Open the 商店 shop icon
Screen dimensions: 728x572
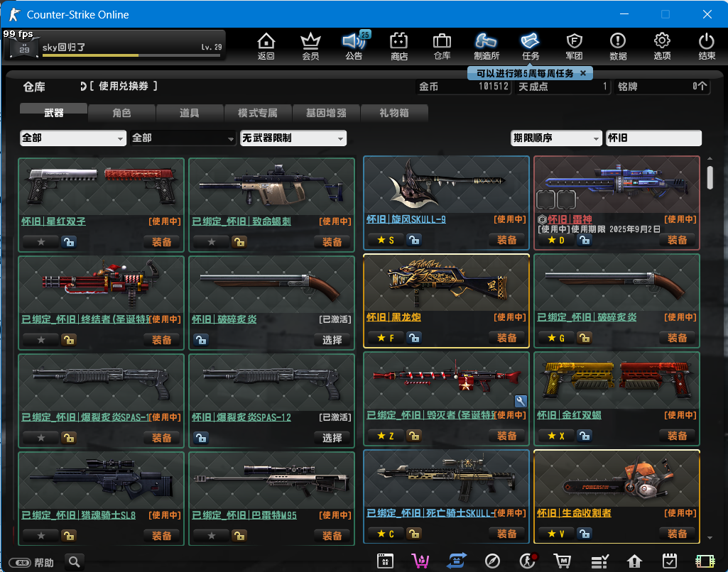tap(399, 46)
